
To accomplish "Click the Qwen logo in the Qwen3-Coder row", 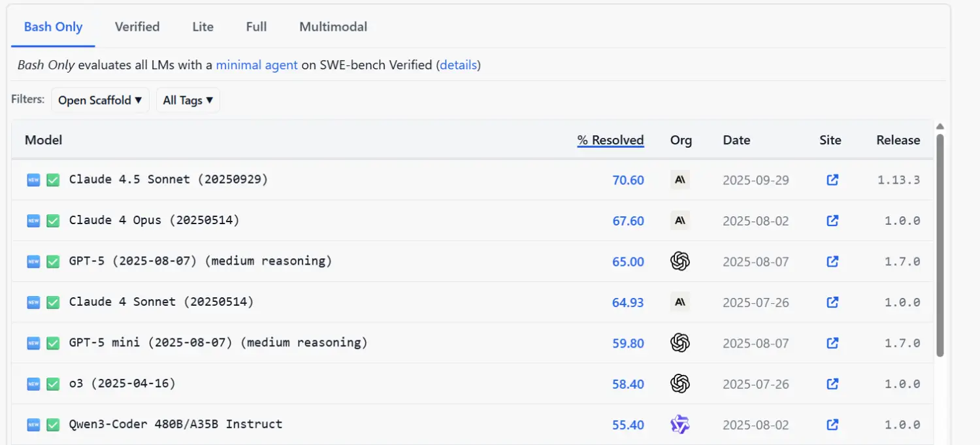I will (x=680, y=425).
